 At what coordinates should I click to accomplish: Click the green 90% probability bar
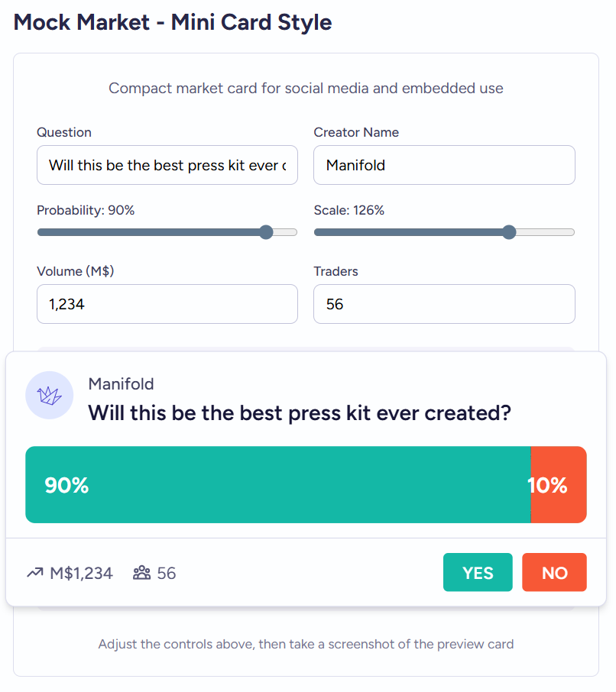tap(277, 485)
